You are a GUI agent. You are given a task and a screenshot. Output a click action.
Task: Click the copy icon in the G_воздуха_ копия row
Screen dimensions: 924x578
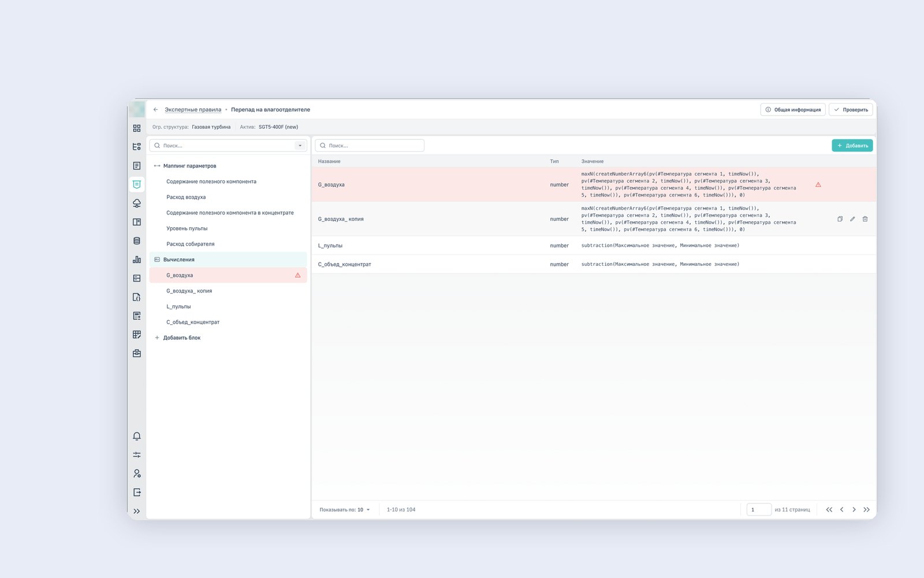tap(840, 219)
